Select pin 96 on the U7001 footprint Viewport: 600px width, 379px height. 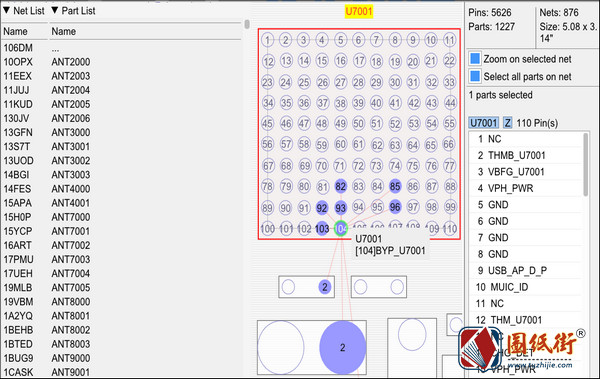click(x=395, y=207)
